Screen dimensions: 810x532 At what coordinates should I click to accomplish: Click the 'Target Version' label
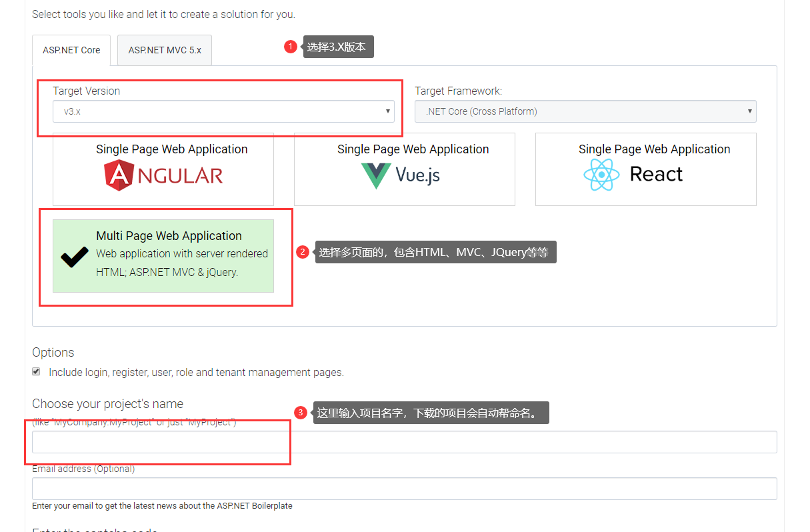click(87, 91)
